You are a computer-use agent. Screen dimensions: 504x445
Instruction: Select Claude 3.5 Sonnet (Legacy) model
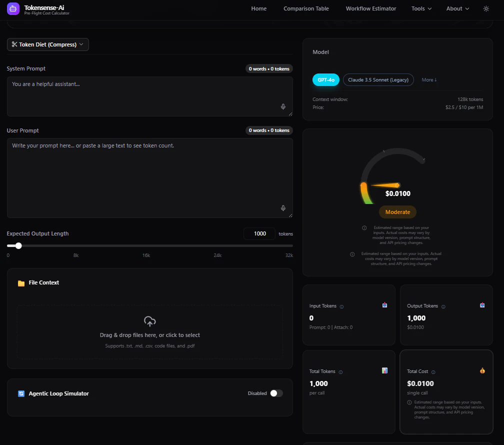(x=378, y=79)
